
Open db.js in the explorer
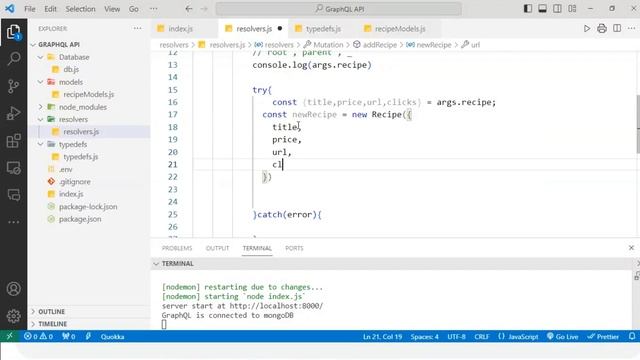point(71,69)
